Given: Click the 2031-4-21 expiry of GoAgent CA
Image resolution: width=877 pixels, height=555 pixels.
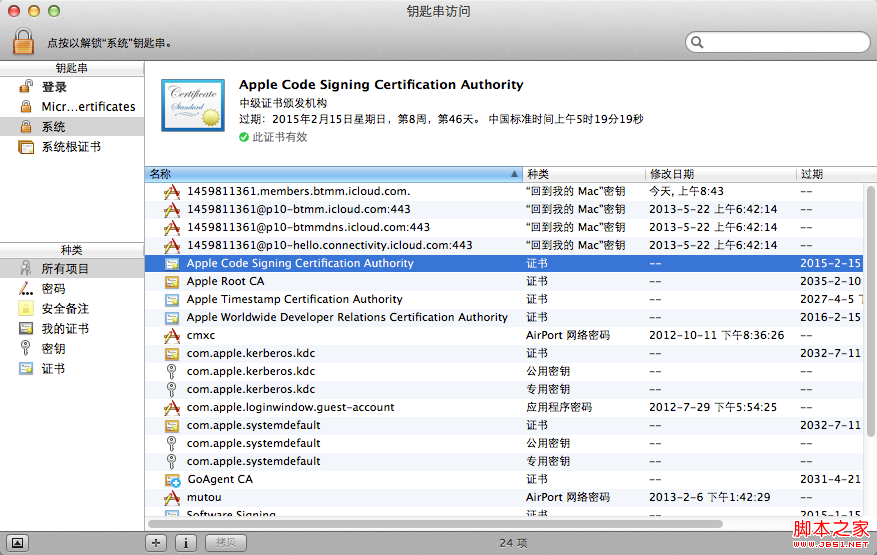Looking at the screenshot, I should pyautogui.click(x=830, y=479).
